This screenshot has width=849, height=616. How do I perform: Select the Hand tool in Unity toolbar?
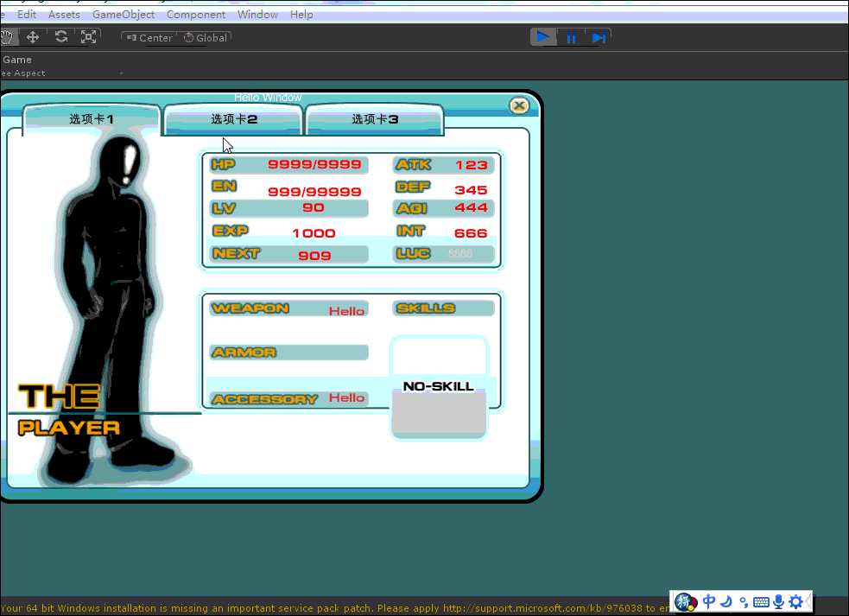coord(7,37)
